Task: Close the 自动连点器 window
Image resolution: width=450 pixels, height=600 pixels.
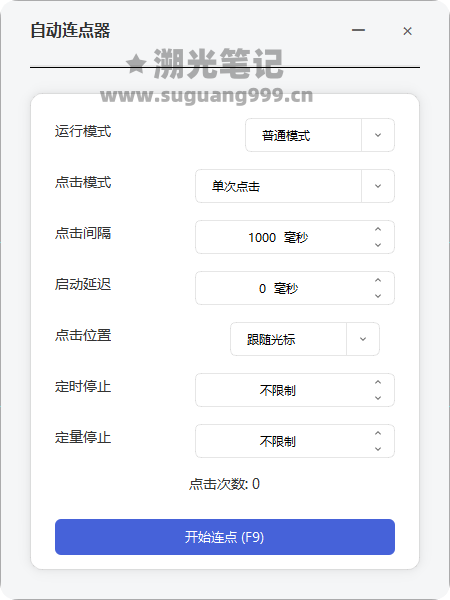Action: [x=407, y=31]
